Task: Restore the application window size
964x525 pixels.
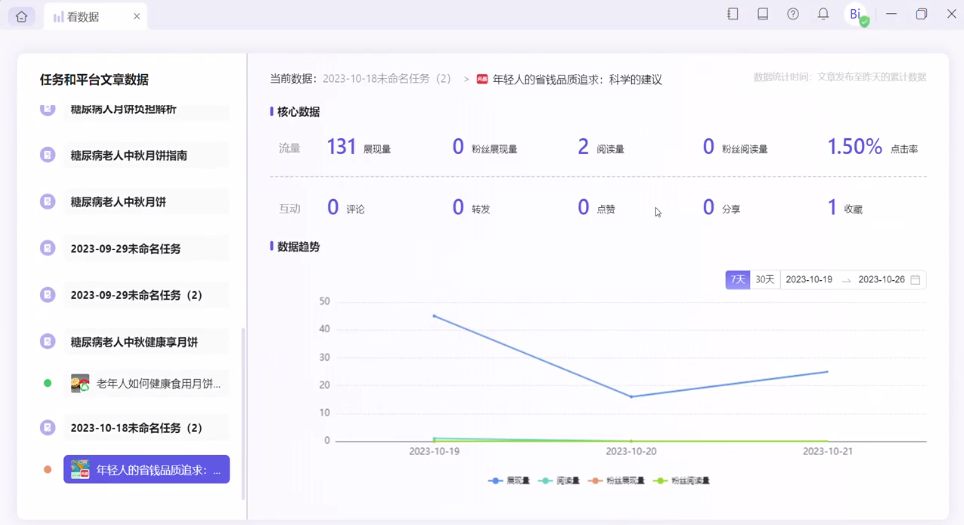Action: (x=921, y=14)
